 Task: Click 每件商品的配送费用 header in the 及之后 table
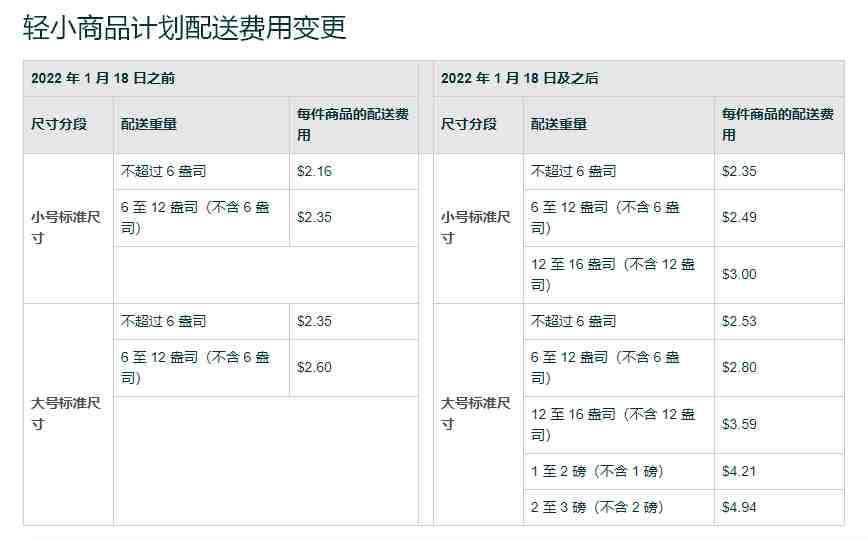778,125
